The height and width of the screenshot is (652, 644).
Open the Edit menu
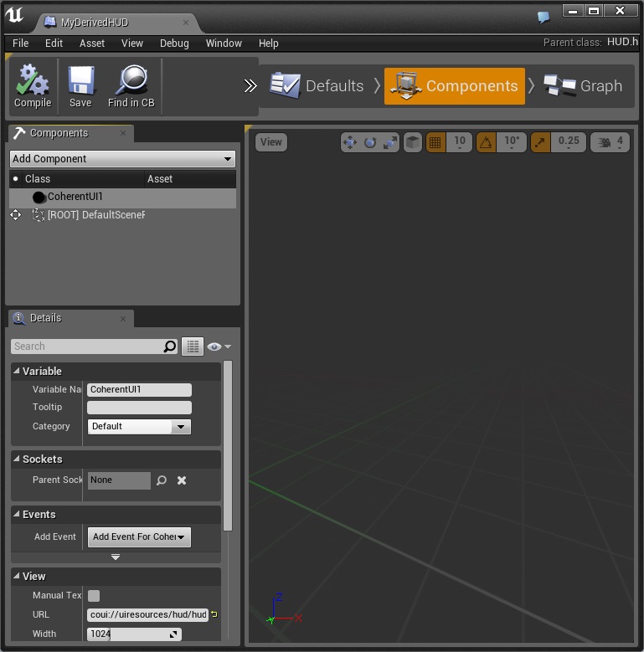54,44
